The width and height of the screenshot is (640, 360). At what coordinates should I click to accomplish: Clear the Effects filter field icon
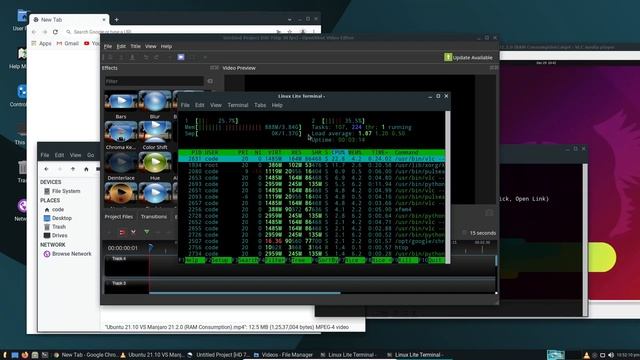point(210,81)
